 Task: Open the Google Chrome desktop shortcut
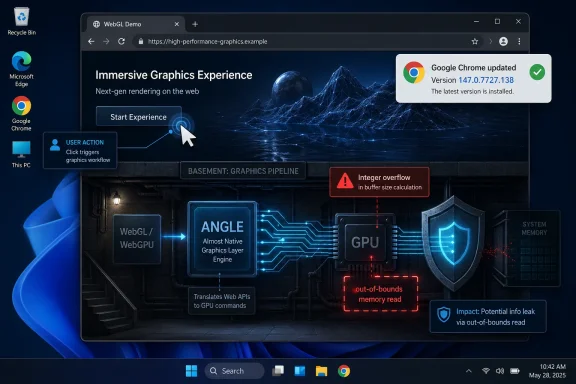point(21,114)
